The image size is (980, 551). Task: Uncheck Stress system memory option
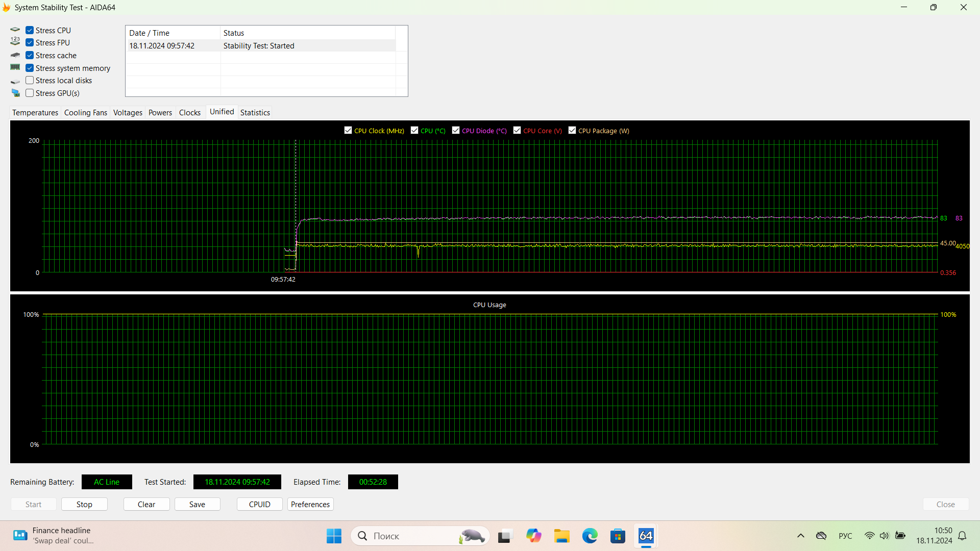(30, 68)
